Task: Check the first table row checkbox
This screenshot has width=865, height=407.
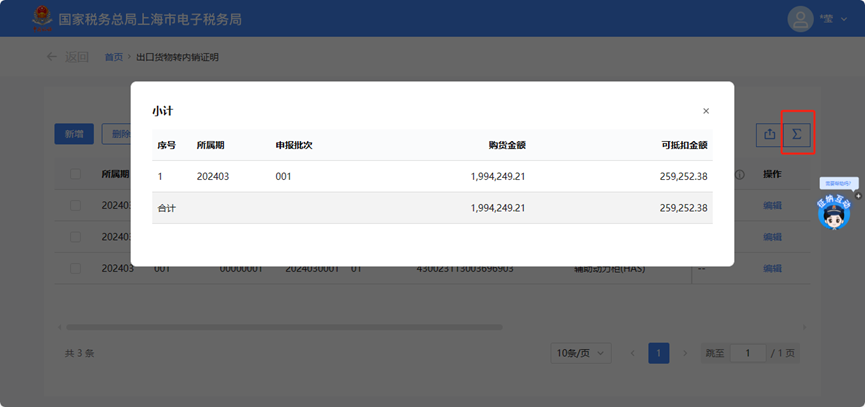Action: pos(76,205)
